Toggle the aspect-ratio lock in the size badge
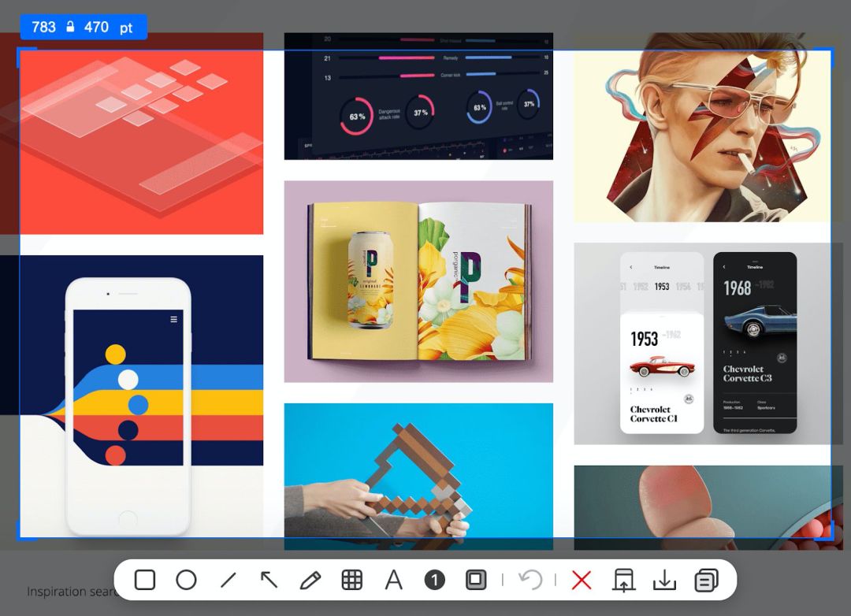This screenshot has height=616, width=851. click(71, 26)
